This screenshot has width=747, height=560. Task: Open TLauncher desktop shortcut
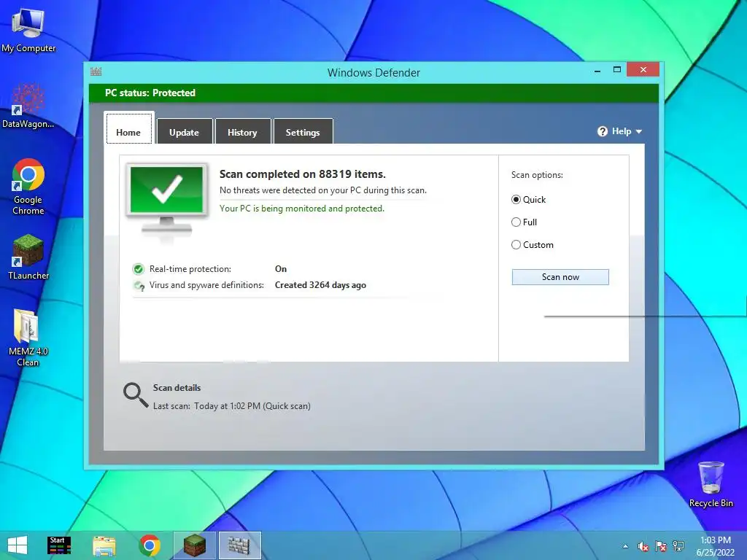coord(28,257)
